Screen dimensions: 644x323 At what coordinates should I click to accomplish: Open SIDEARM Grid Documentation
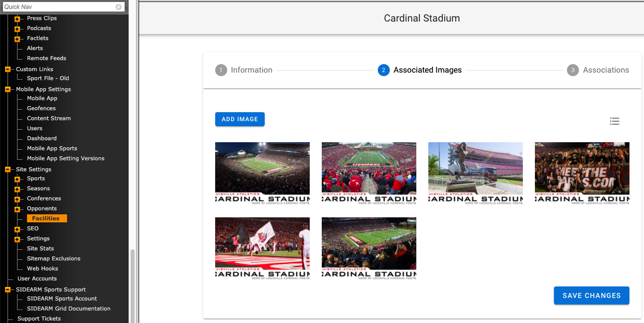(69, 308)
